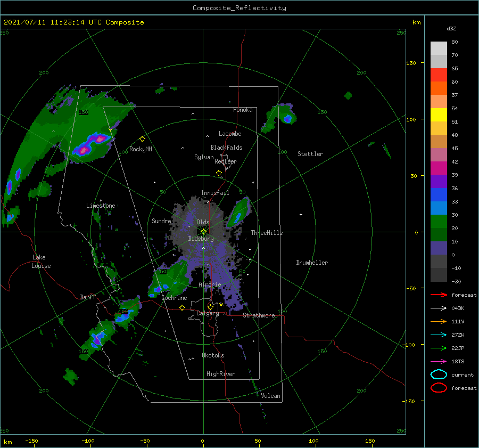
Task: Click the yellow diamond marker above RockyMH
Action: (142, 139)
